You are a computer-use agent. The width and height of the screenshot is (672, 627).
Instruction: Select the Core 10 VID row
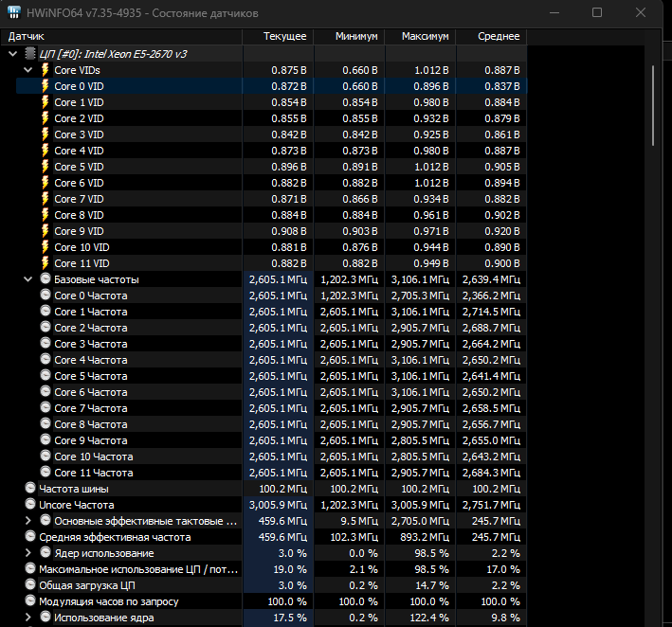click(x=272, y=247)
